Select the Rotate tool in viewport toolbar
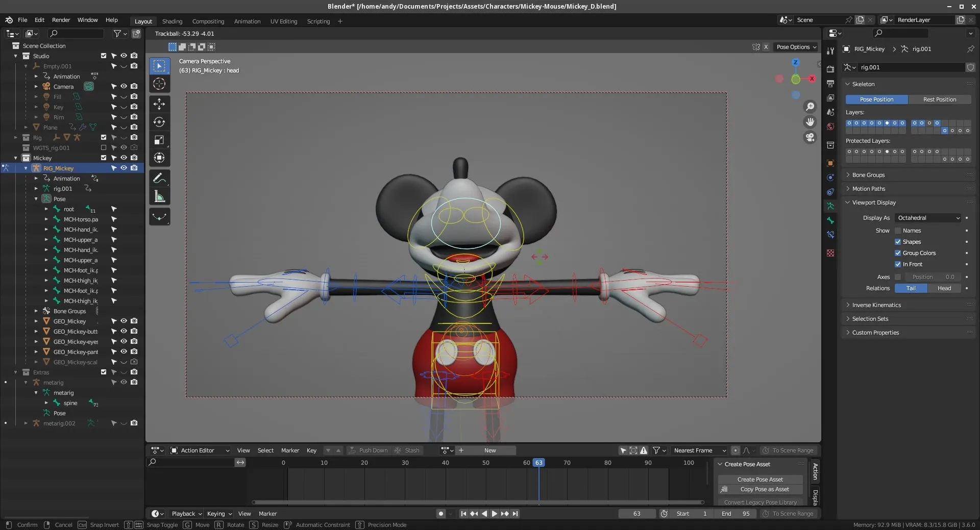Screen dimensions: 980x530 [159, 122]
